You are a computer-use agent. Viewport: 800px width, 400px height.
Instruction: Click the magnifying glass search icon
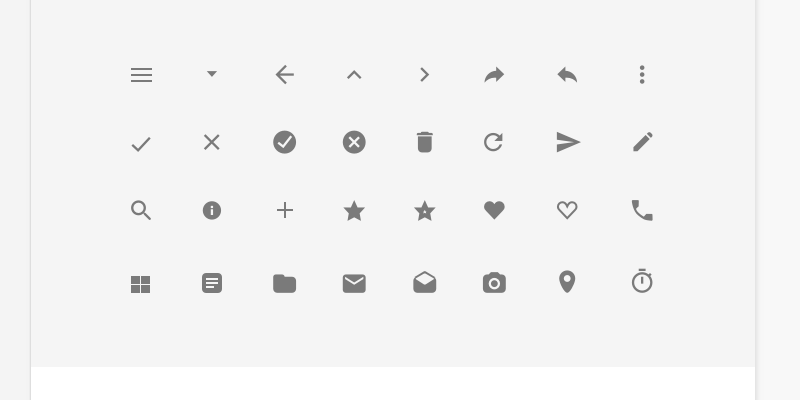141,210
